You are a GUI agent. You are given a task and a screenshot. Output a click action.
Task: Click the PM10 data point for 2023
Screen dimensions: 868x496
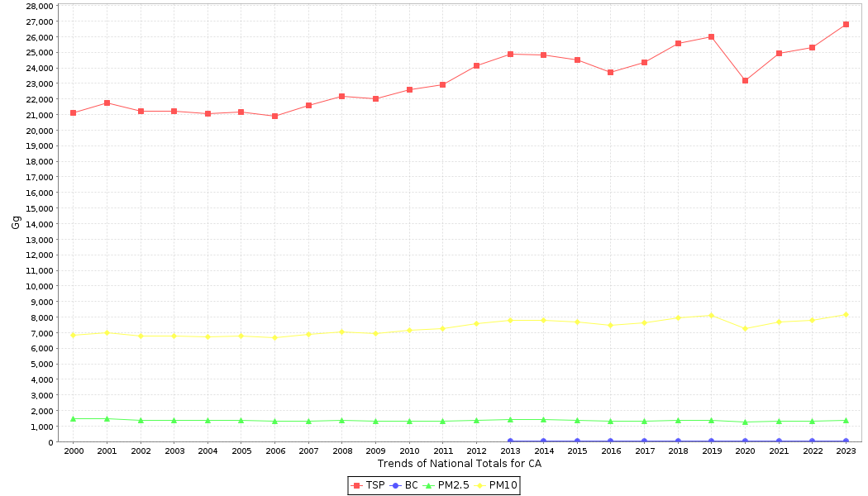click(x=846, y=314)
